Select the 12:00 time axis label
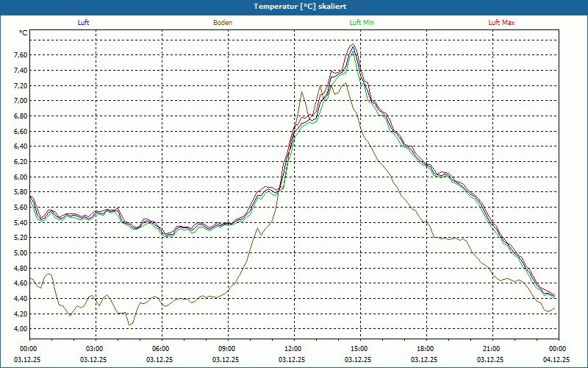 click(293, 349)
